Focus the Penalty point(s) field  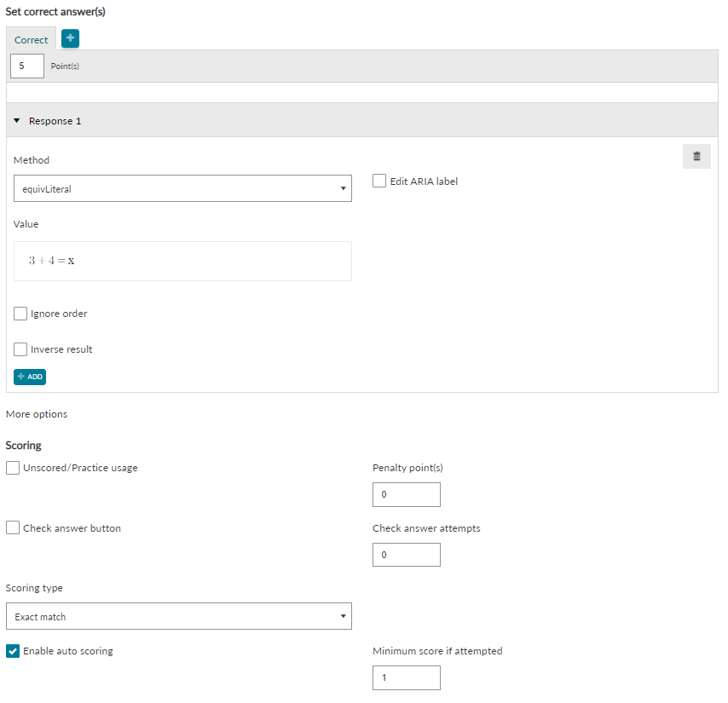[407, 494]
